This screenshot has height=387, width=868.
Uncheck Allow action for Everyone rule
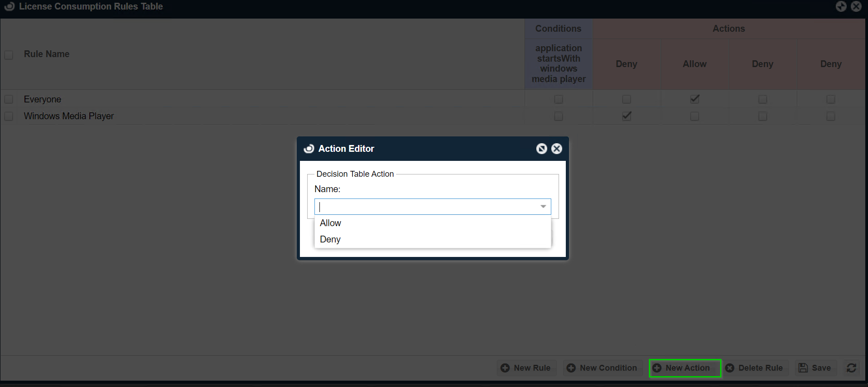coord(695,99)
